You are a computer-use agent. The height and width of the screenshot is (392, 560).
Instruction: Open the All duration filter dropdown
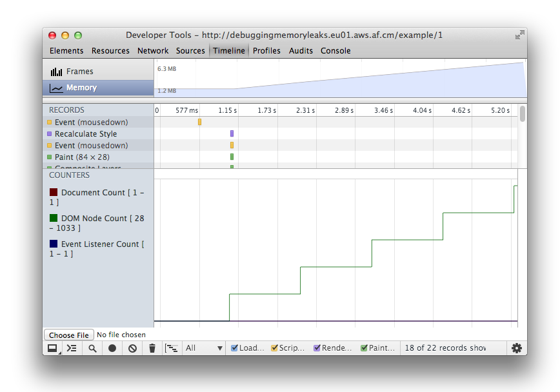[204, 348]
